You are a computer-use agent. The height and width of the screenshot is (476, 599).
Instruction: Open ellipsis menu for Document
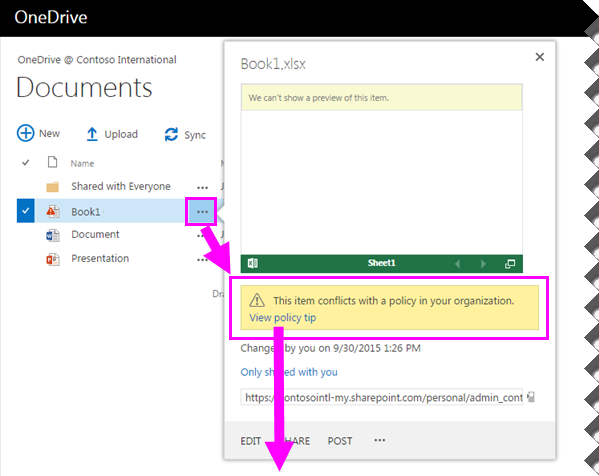click(x=200, y=235)
